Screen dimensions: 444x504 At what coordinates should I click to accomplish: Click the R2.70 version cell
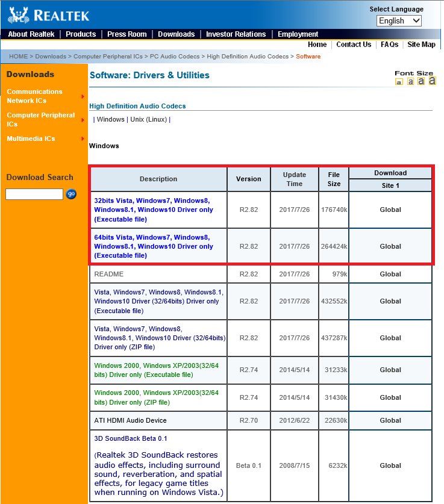(249, 420)
